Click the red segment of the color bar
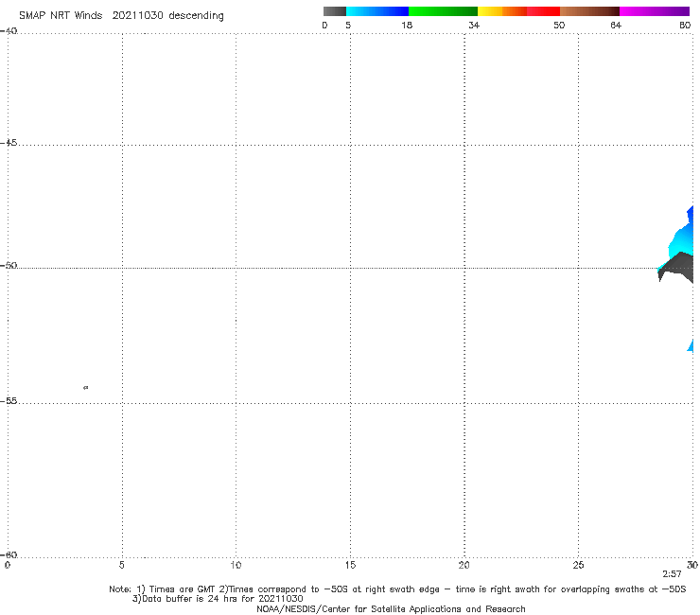700x615 pixels. (x=543, y=11)
